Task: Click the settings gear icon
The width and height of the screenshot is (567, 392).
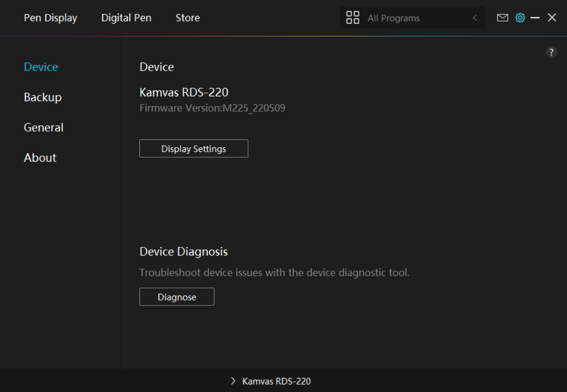Action: click(x=520, y=18)
